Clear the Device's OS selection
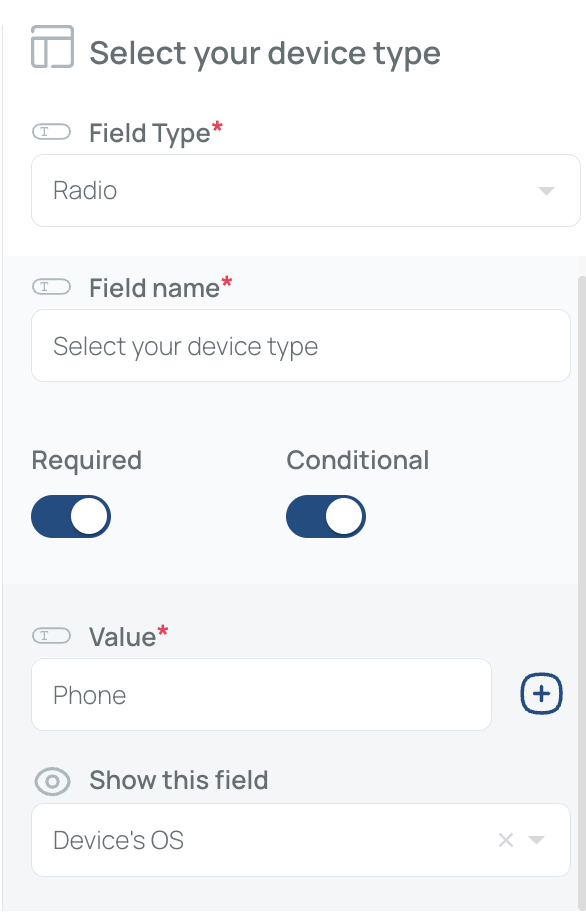 click(x=506, y=840)
